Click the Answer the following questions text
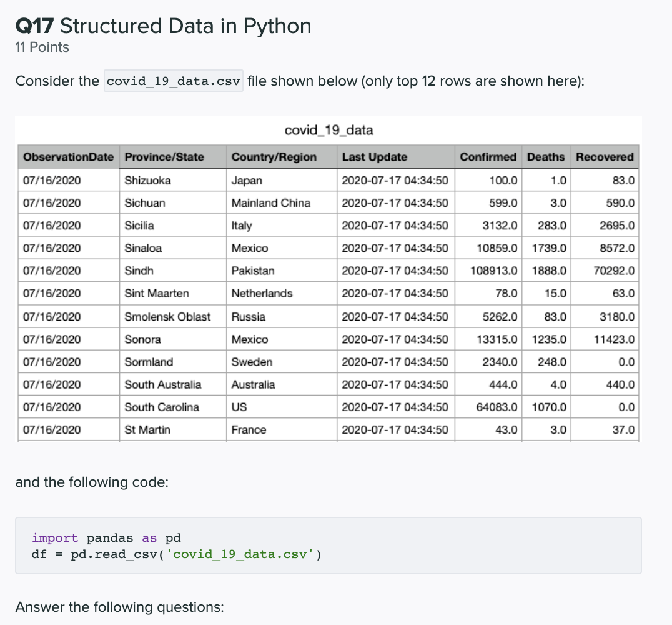The image size is (672, 625). point(119,607)
